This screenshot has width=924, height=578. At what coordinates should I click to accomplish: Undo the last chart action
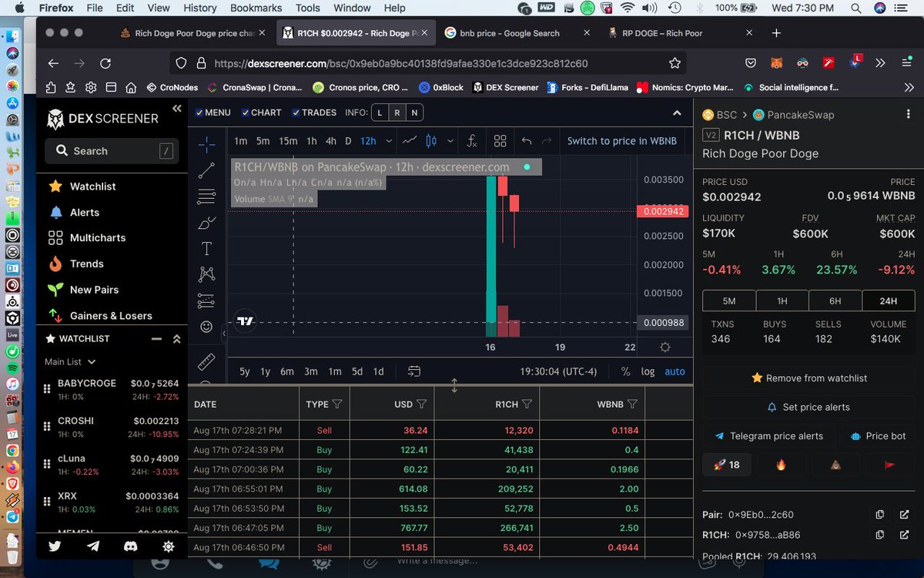point(527,141)
